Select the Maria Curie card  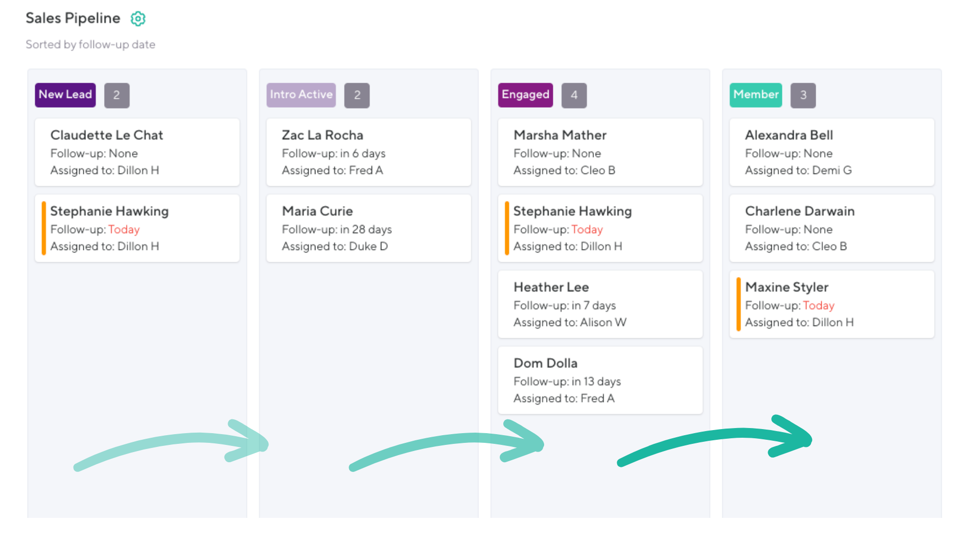(369, 228)
